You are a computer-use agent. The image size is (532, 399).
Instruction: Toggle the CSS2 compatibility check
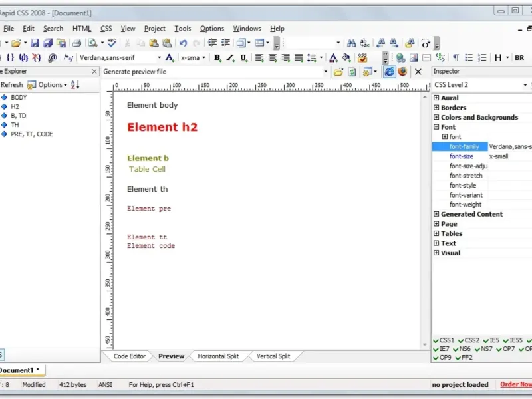tap(469, 340)
